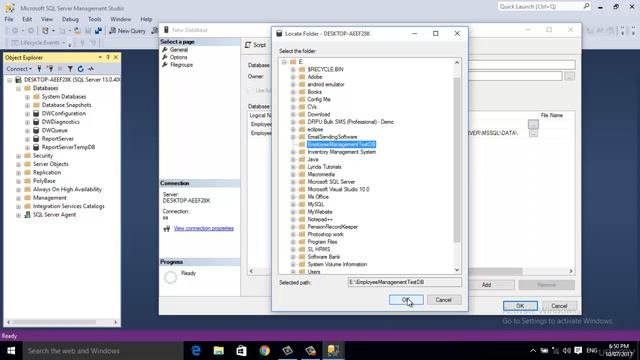Select the MySQL folder
The width and height of the screenshot is (640, 360).
point(316,204)
